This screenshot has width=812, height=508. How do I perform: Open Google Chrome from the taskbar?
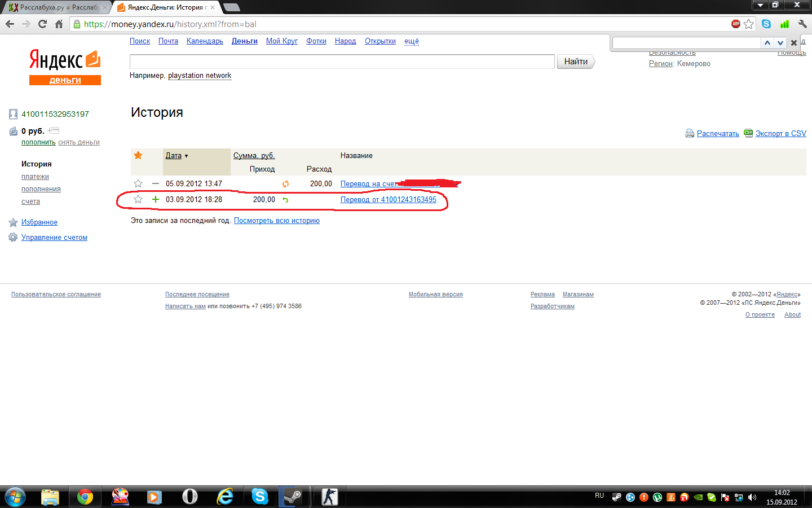pyautogui.click(x=85, y=497)
